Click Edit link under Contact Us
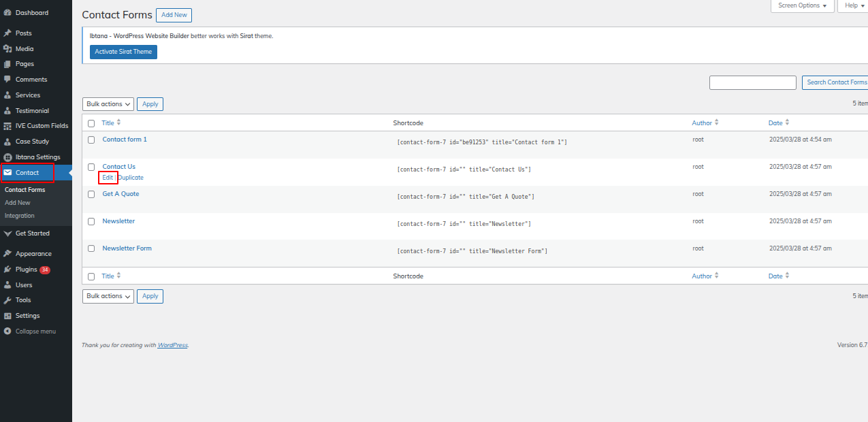The width and height of the screenshot is (868, 422). pos(108,178)
